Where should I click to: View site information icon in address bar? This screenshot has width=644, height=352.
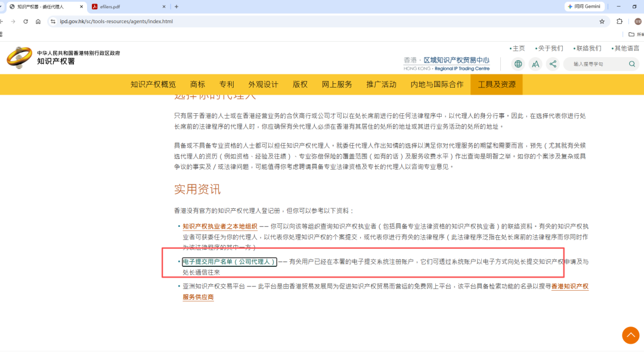click(x=53, y=21)
